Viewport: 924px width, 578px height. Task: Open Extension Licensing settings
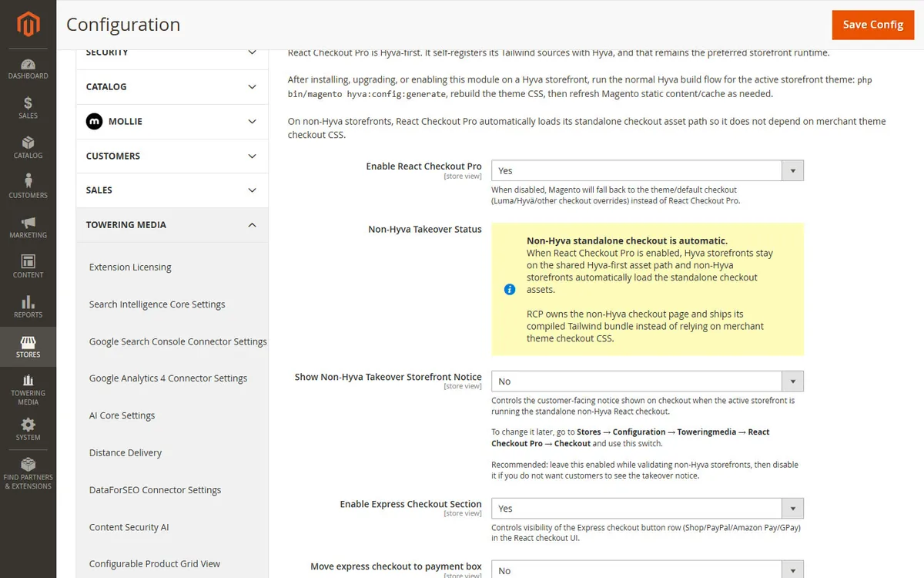(x=130, y=267)
